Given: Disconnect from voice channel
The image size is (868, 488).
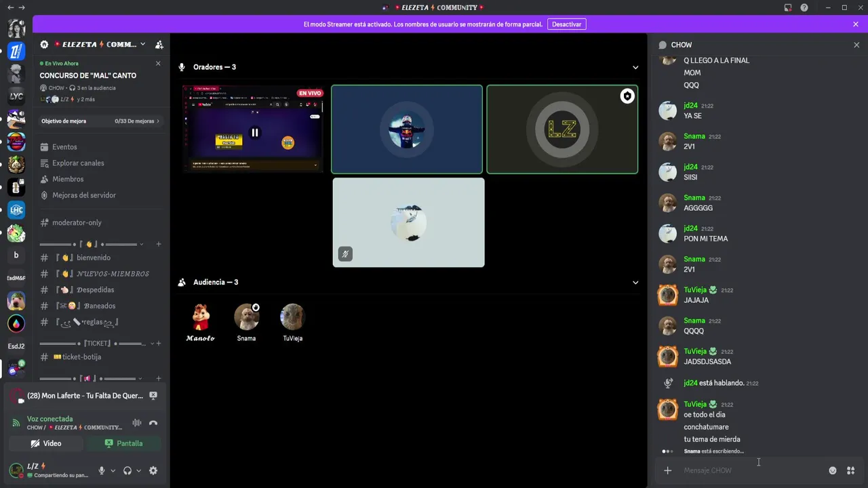Looking at the screenshot, I should point(153,423).
